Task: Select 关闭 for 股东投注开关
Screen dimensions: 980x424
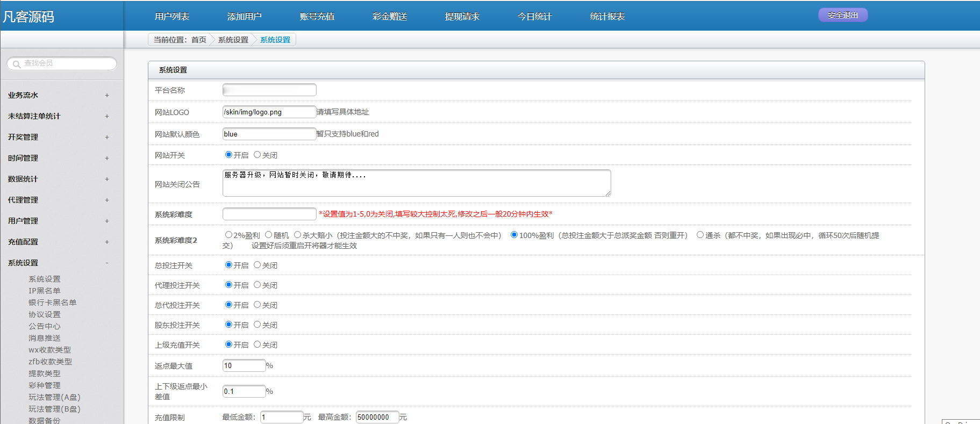Action: (257, 325)
